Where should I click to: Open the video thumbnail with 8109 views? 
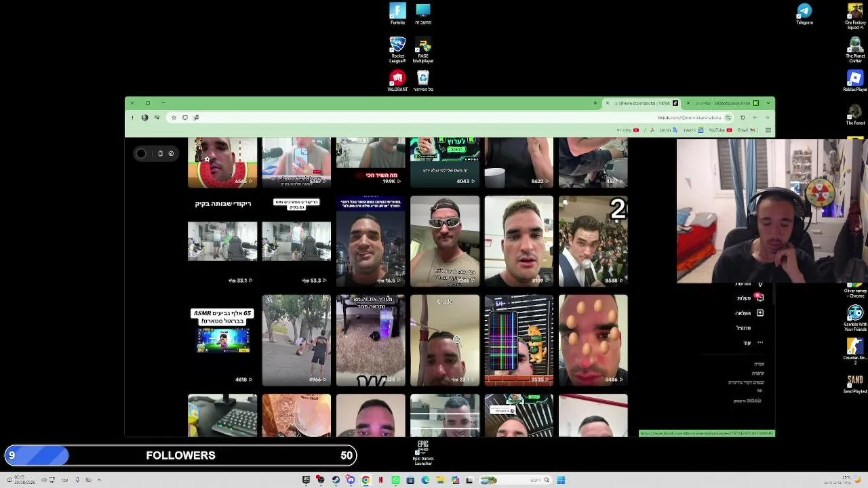tap(519, 241)
